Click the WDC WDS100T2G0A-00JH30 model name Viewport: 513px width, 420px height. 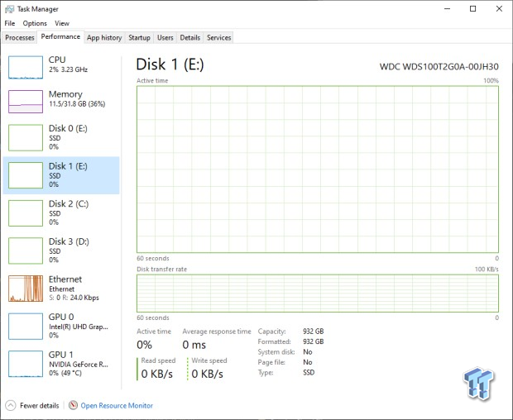click(439, 67)
